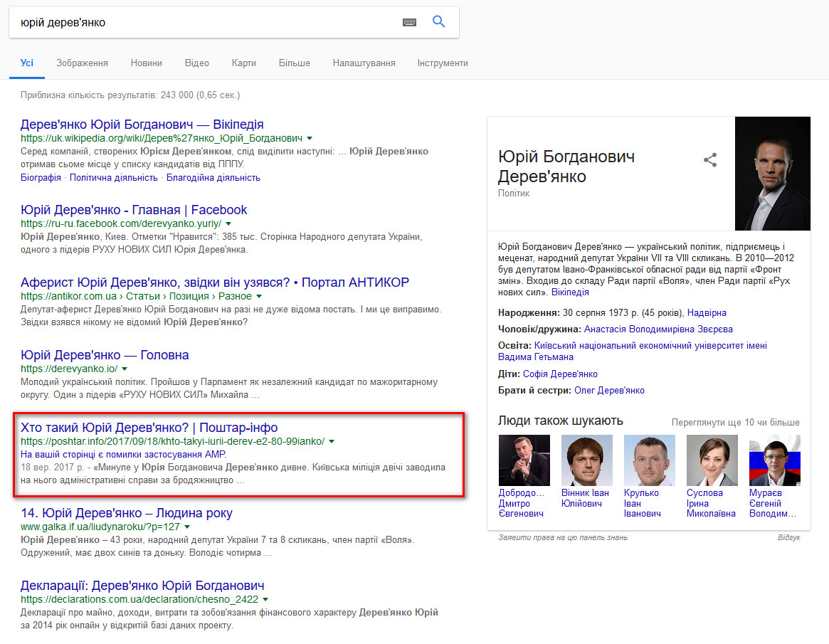The image size is (829, 644).
Task: Open the Політична діяльність sitelink
Action: (114, 178)
